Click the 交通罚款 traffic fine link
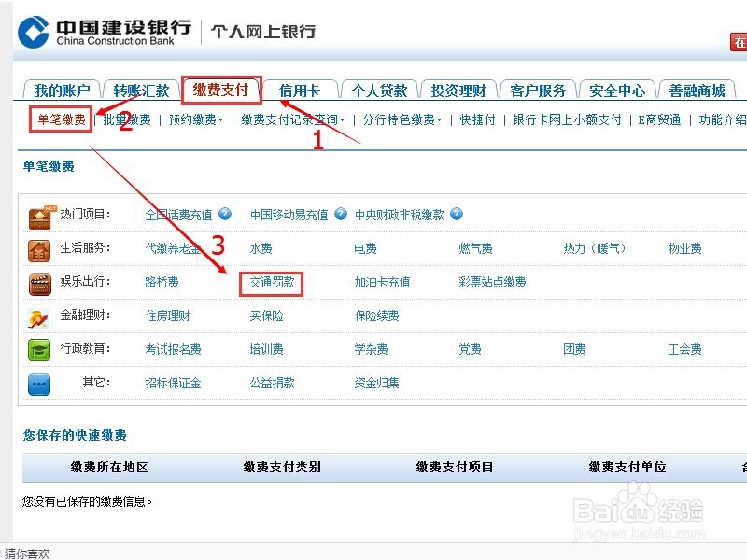 click(271, 282)
